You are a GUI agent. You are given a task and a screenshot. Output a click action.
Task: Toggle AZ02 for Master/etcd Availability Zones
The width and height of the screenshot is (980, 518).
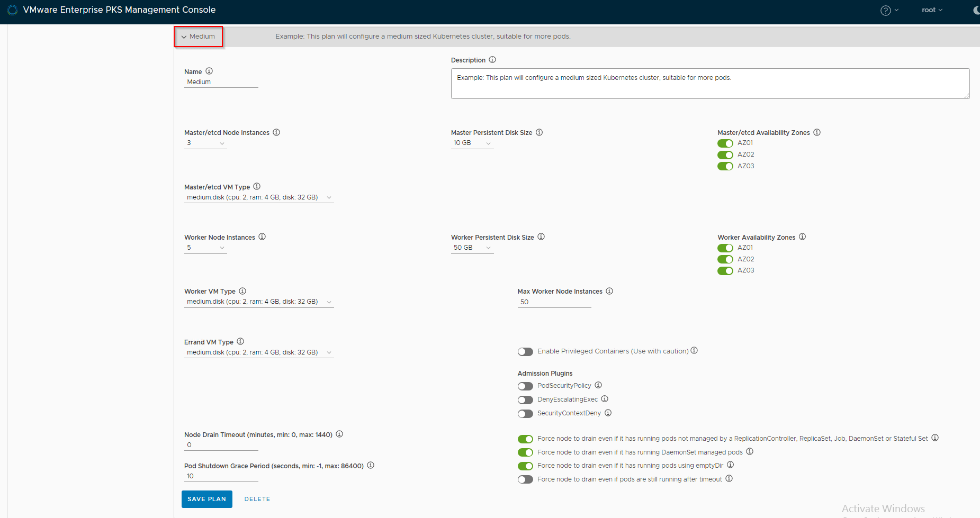pyautogui.click(x=725, y=155)
